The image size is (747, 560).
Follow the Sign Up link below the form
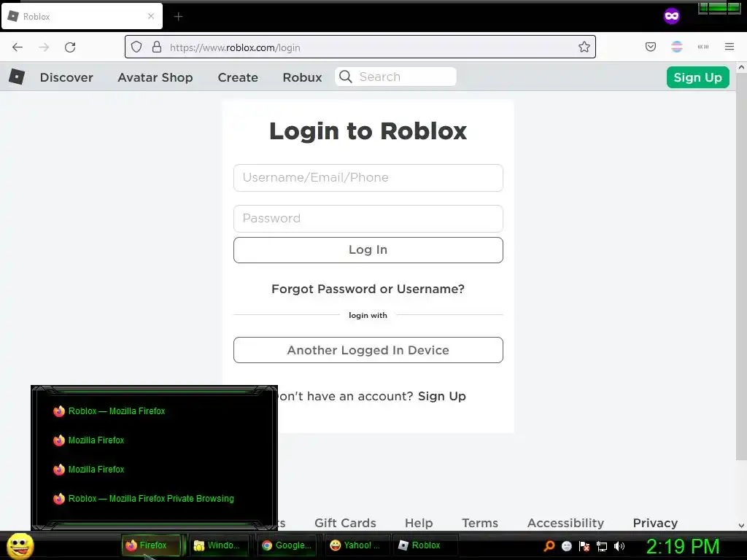pos(441,396)
